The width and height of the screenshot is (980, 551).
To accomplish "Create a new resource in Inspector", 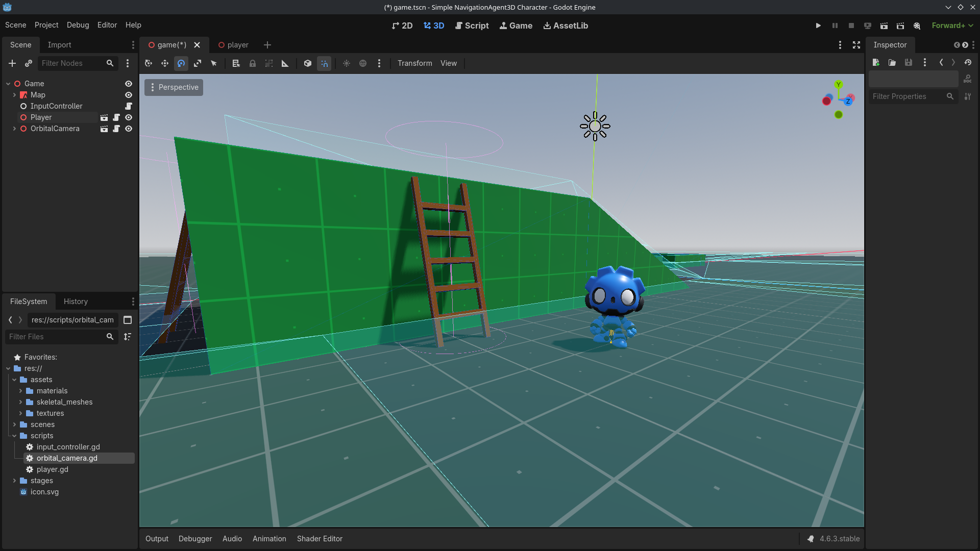I will (x=876, y=62).
